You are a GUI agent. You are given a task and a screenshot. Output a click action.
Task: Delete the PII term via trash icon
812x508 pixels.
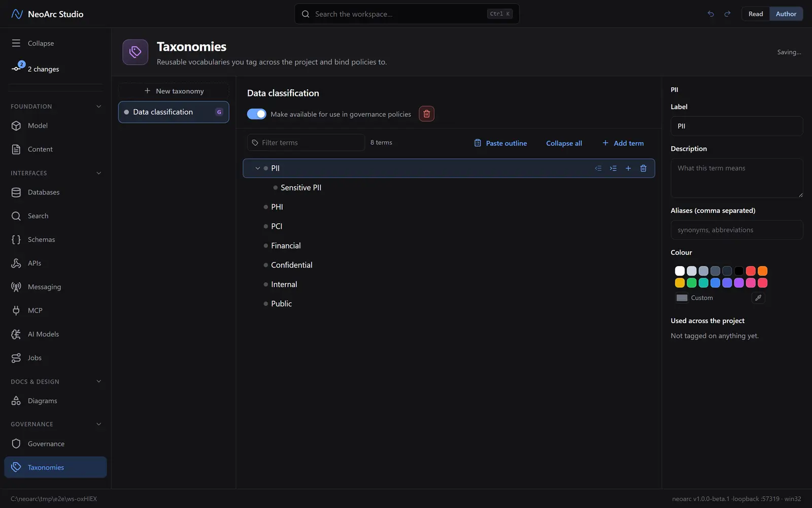(643, 168)
